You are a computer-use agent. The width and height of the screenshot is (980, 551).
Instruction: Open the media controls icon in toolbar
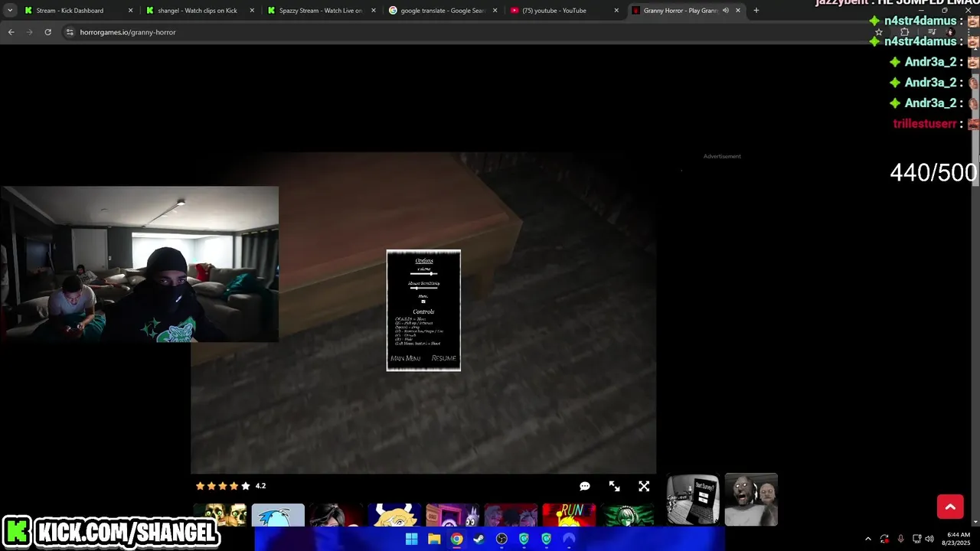click(x=931, y=32)
